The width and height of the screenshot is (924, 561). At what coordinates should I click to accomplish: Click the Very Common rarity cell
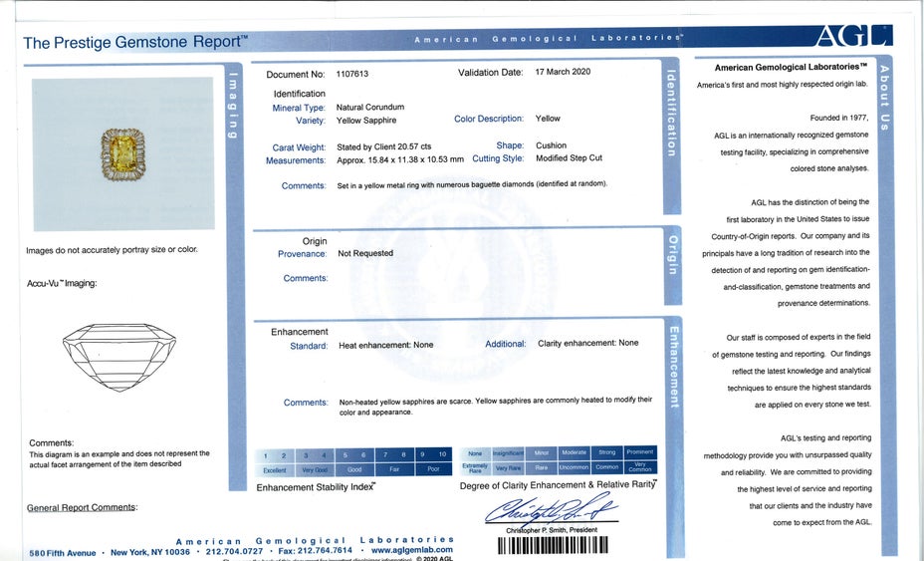coord(640,467)
